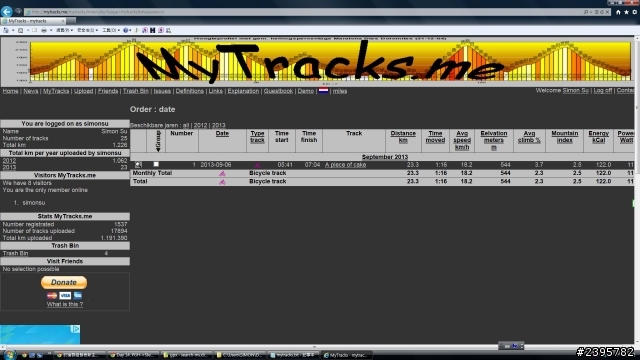Click the Windows Start orb
Viewport: 640px width, 360px height.
point(9,355)
